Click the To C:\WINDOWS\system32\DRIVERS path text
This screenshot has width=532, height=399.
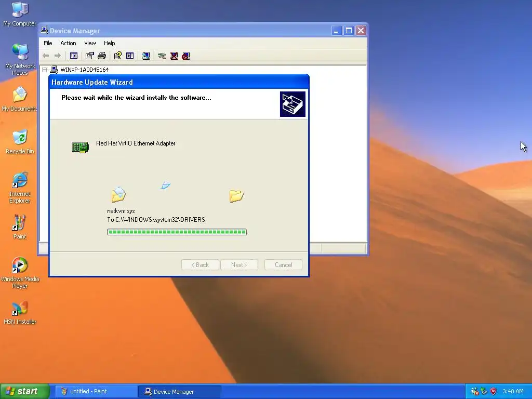156,220
